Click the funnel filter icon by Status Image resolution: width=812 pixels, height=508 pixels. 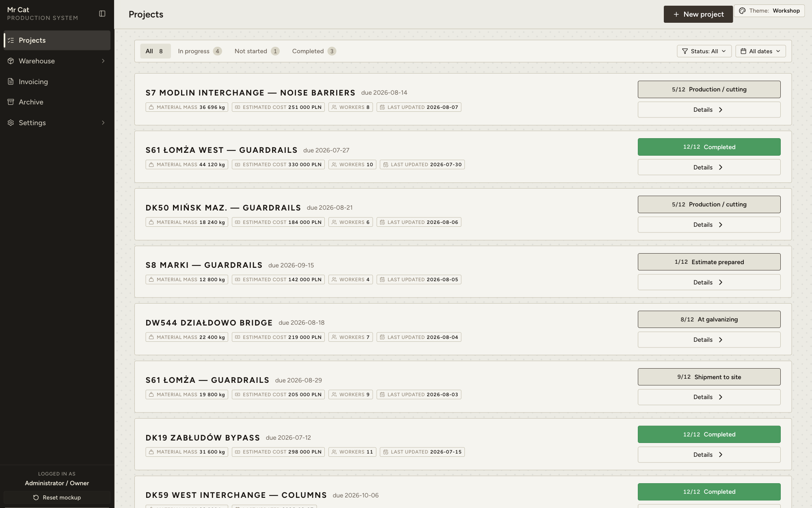click(x=685, y=51)
